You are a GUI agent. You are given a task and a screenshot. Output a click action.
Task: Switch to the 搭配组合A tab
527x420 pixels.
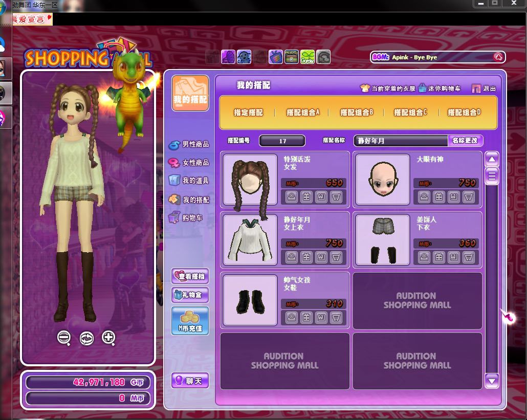click(303, 113)
